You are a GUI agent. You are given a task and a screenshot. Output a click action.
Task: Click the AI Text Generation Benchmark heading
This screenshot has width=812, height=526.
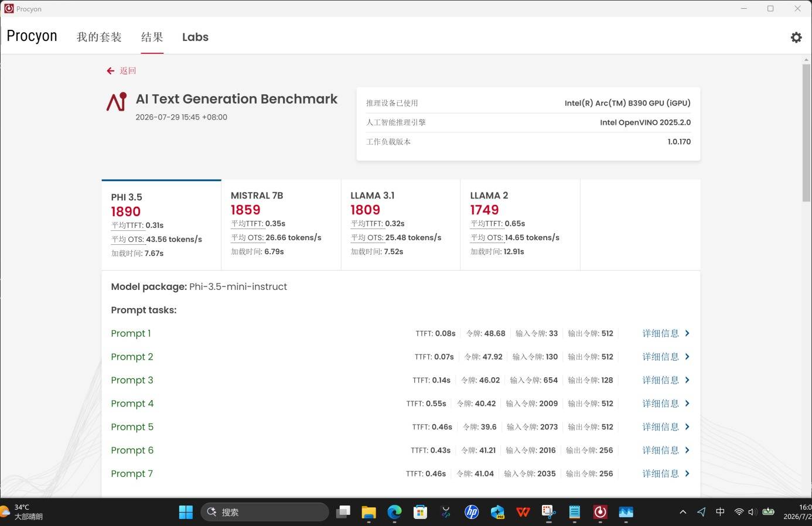[237, 99]
